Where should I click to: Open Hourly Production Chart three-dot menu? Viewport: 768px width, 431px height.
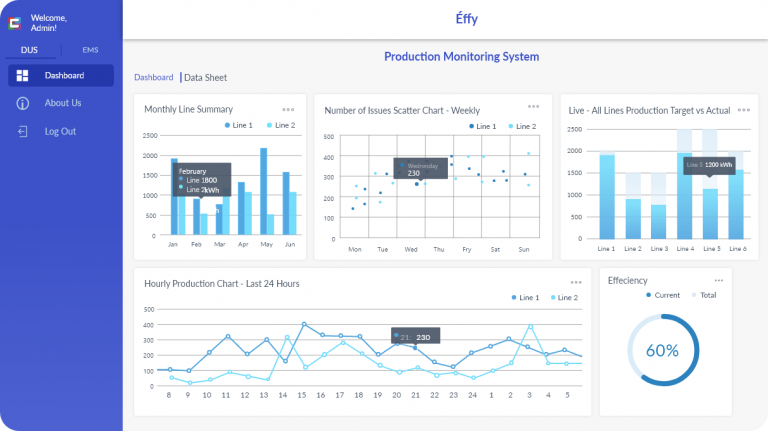[576, 283]
